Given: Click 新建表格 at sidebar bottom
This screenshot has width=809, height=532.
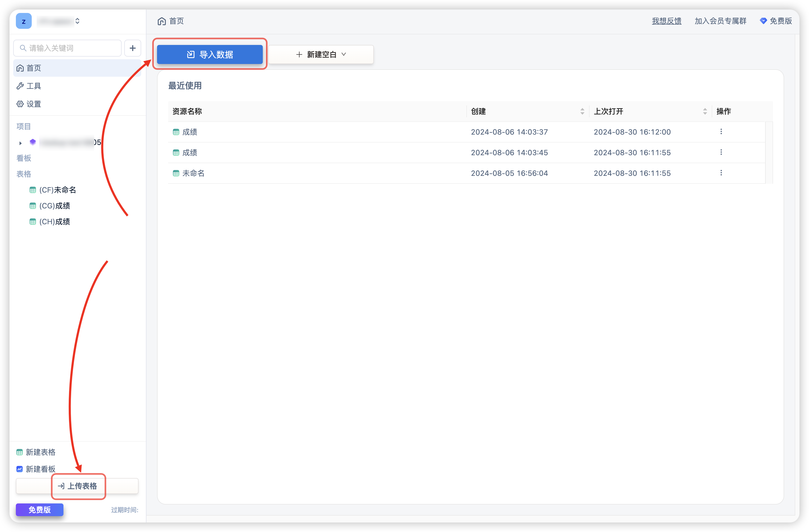Looking at the screenshot, I should (x=36, y=452).
